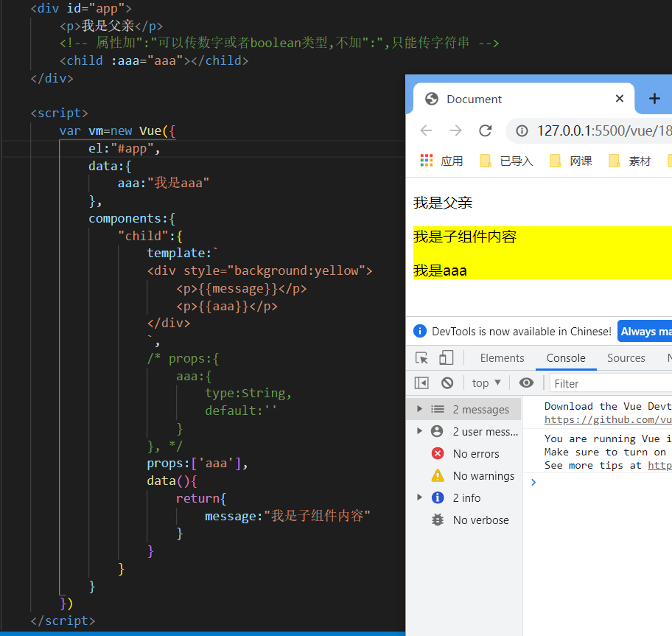This screenshot has height=636, width=672.
Task: Click the user messages person icon
Action: (x=437, y=431)
